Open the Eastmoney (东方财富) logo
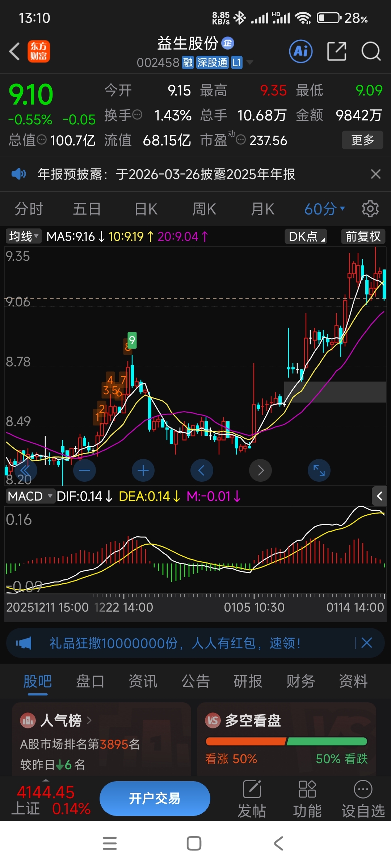Viewport: 391px width, 868px height. [x=39, y=51]
